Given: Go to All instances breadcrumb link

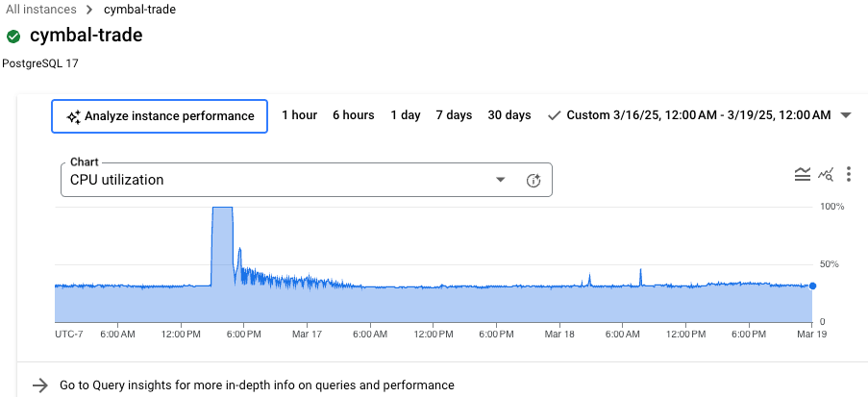Looking at the screenshot, I should coord(40,10).
